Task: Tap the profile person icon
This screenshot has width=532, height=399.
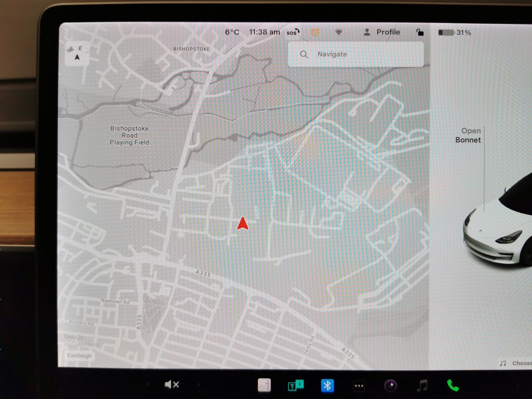Action: [x=367, y=32]
